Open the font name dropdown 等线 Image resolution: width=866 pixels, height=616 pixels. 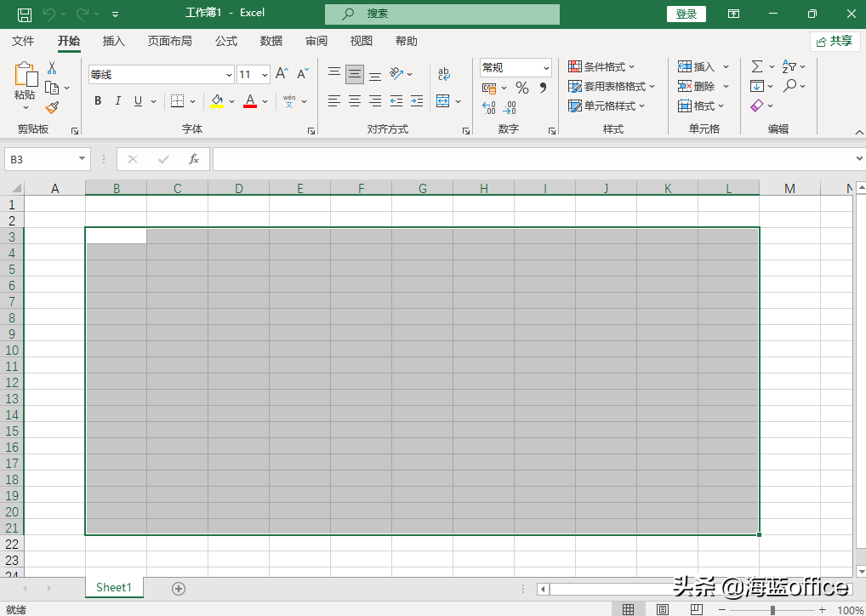229,75
